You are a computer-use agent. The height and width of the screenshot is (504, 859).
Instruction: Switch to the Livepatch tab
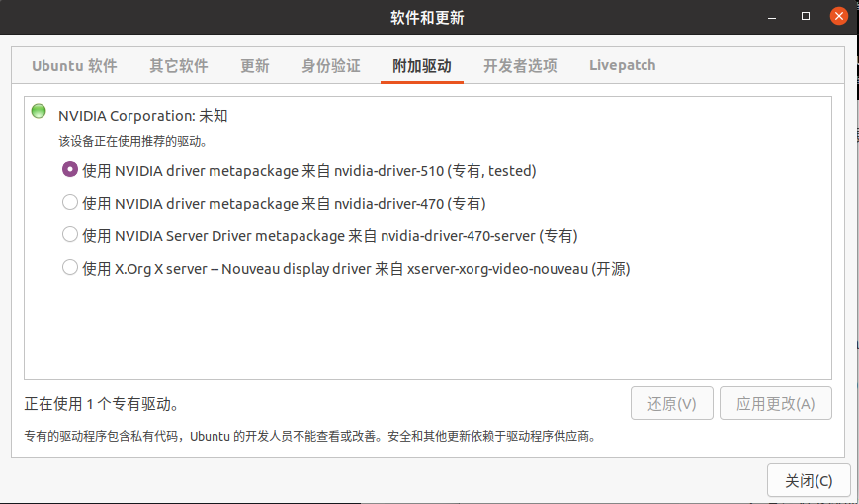click(623, 66)
